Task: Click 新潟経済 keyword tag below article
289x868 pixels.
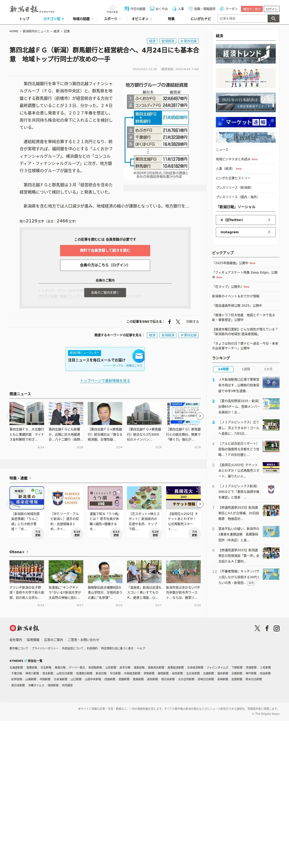Action: [168, 335]
